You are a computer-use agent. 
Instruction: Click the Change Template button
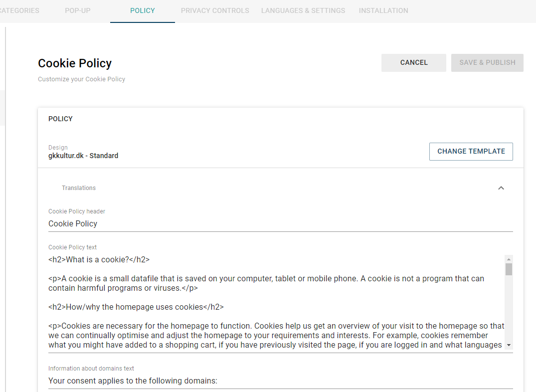pos(471,152)
